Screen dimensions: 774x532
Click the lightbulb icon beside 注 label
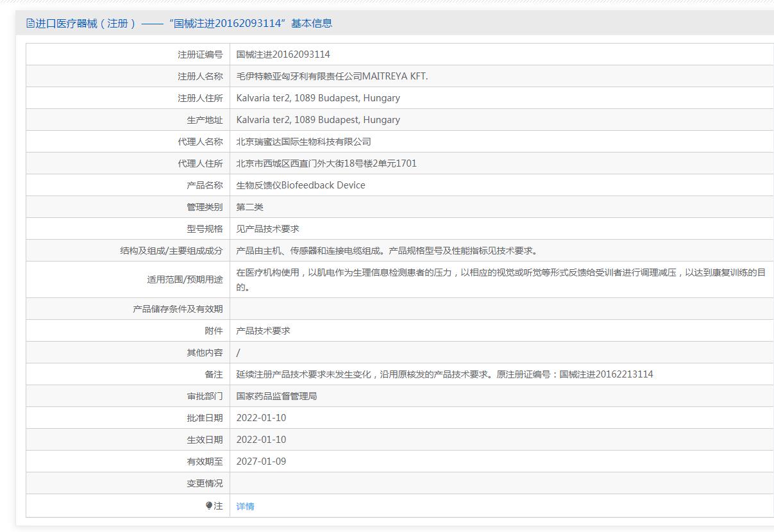209,506
